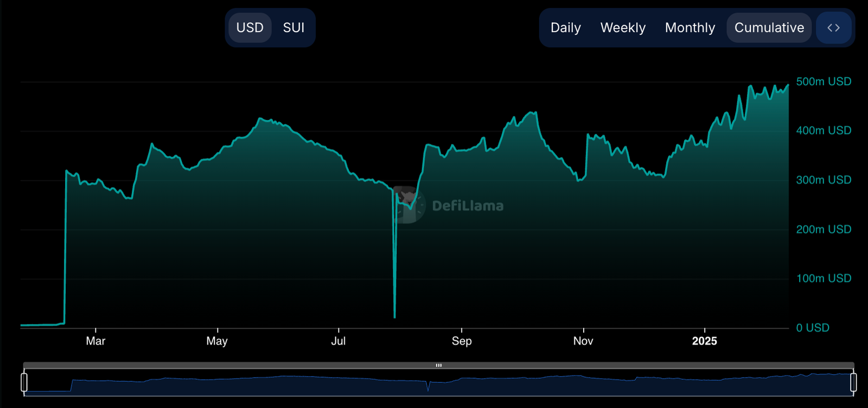Switch the denomination to USD

(x=250, y=28)
